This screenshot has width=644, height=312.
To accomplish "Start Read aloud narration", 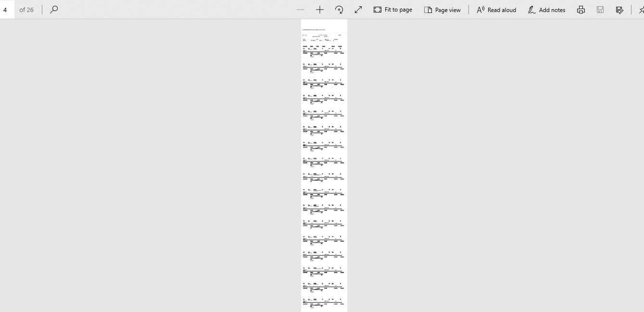I will (496, 10).
